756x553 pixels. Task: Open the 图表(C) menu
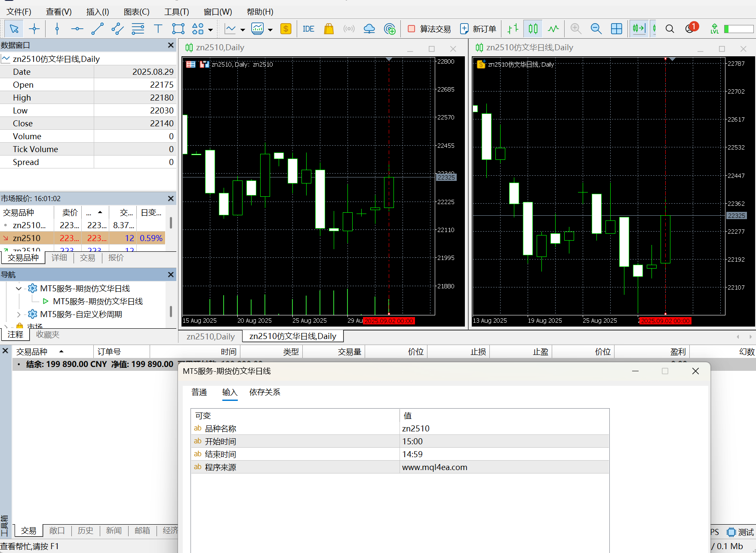pos(136,12)
